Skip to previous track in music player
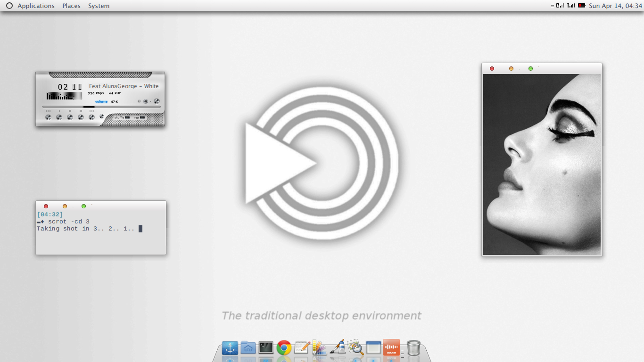 (x=49, y=117)
